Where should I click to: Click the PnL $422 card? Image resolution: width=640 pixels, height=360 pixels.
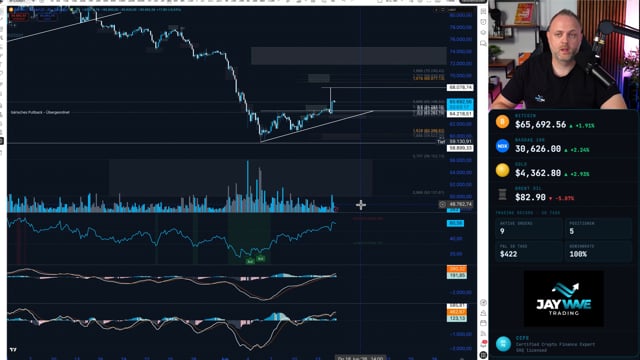(x=529, y=251)
